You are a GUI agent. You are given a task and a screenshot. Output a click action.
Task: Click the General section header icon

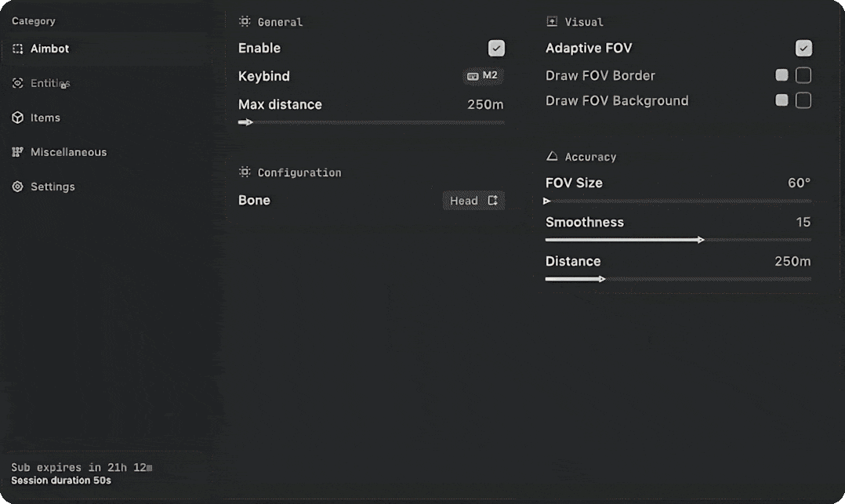click(x=245, y=22)
